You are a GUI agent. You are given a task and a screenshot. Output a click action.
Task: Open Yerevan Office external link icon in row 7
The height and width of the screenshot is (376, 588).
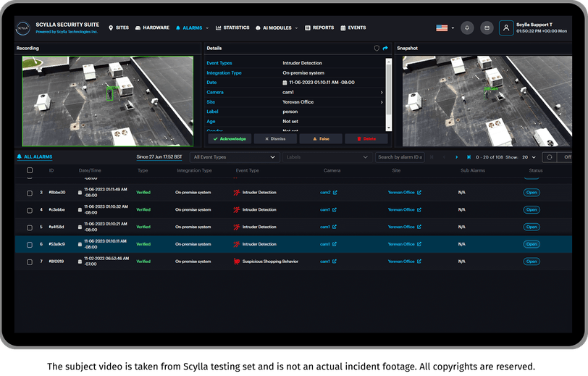point(419,262)
